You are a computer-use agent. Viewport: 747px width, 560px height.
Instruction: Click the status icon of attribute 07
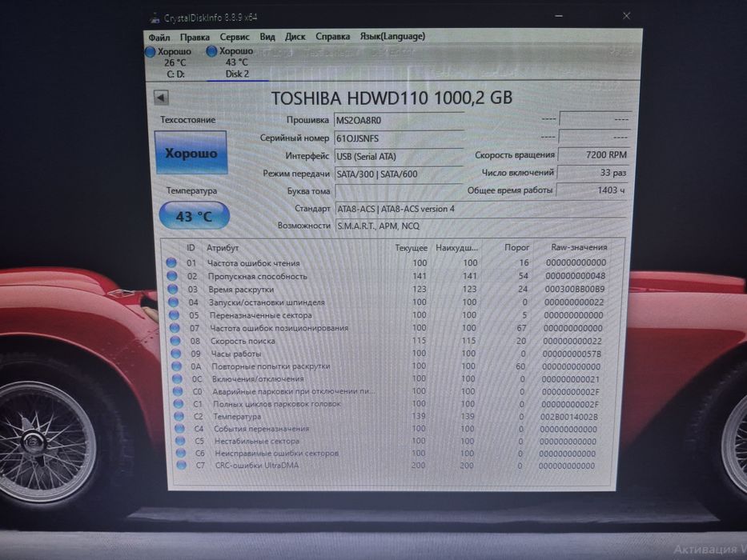point(175,328)
